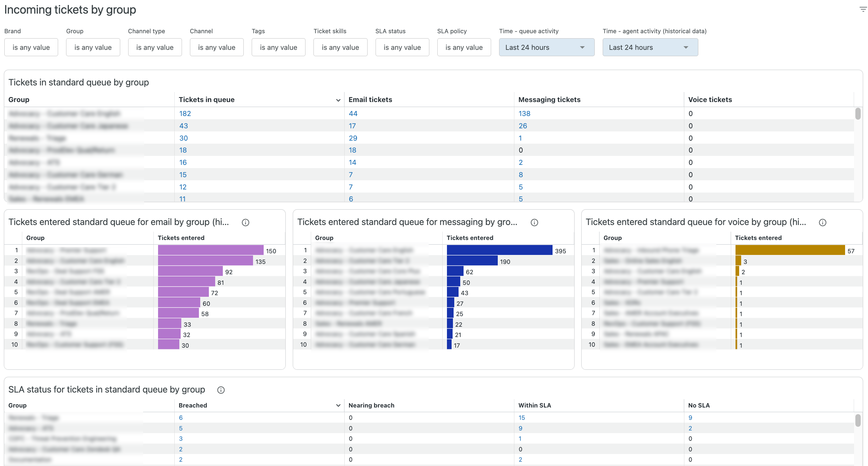Open Time - agent activity dropdown

(x=650, y=48)
